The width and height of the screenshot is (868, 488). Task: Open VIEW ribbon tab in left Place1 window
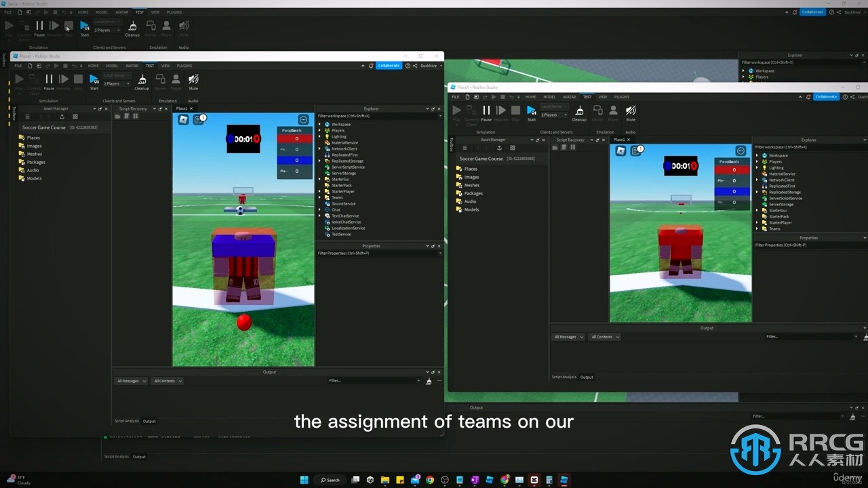(165, 66)
